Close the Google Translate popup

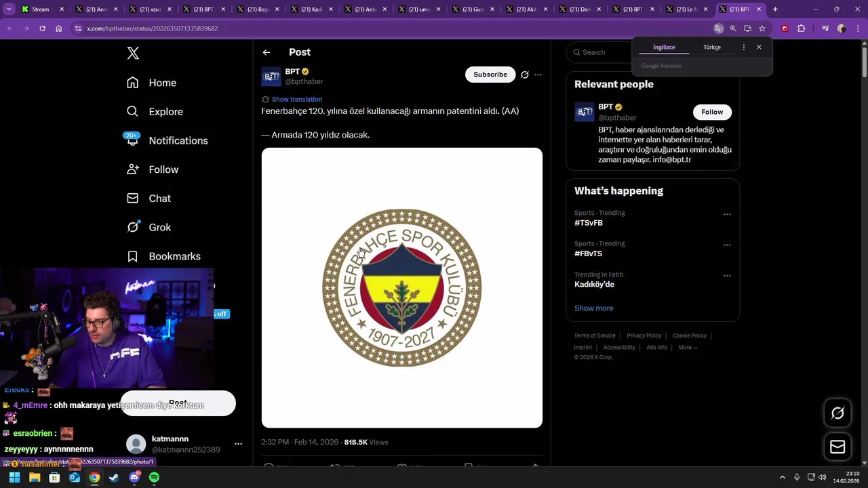click(759, 47)
